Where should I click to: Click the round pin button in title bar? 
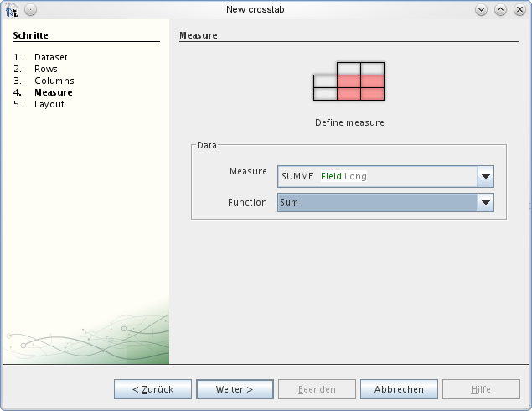pos(30,10)
